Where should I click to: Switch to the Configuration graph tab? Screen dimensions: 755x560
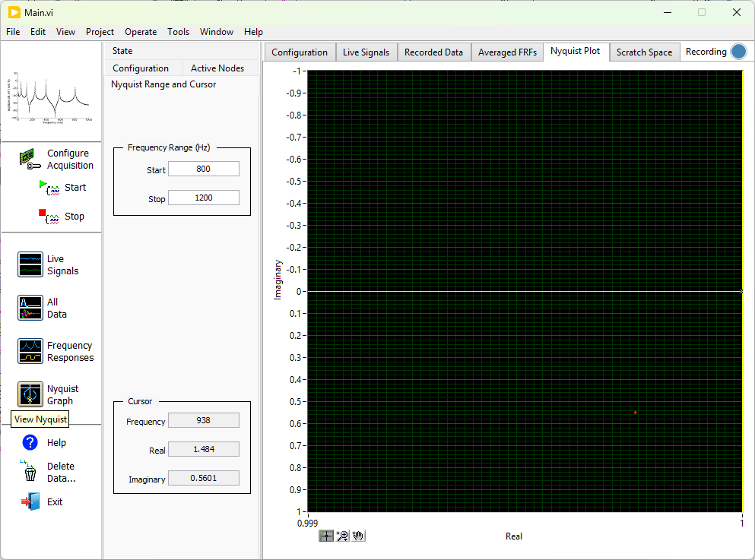coord(300,52)
